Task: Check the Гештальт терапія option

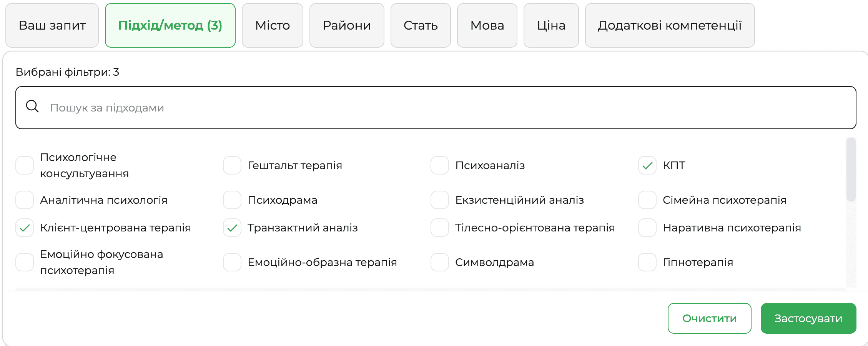Action: coord(232,165)
